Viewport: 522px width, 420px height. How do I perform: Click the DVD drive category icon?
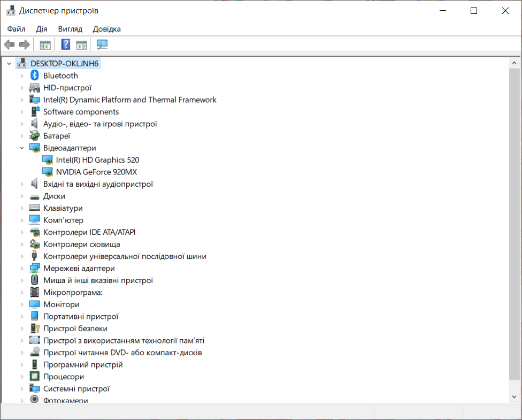35,352
